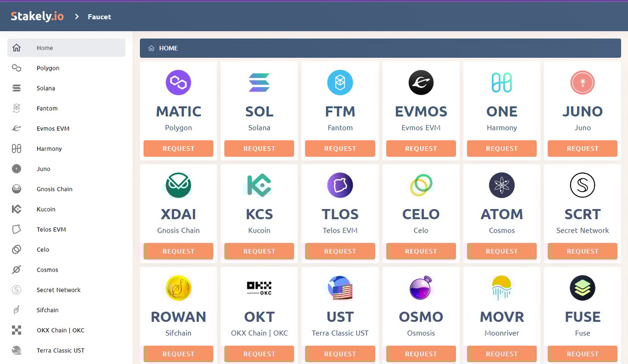Request OSMO from Osmosis faucet
The image size is (628, 364).
pos(421,354)
